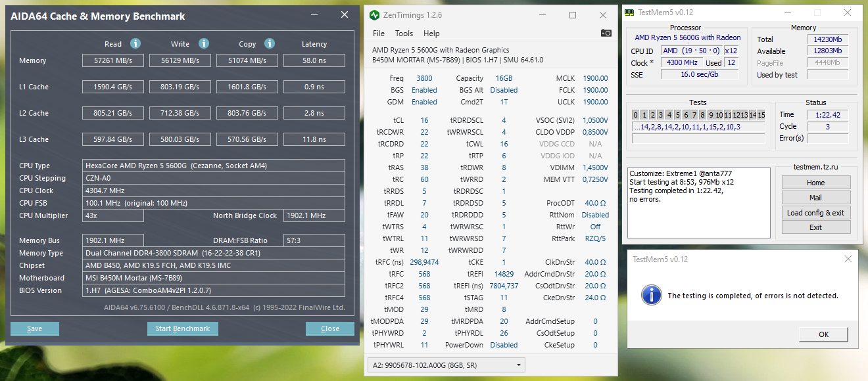Click the testmem.tz.ru label
Screen dimensions: 868x381
815,168
